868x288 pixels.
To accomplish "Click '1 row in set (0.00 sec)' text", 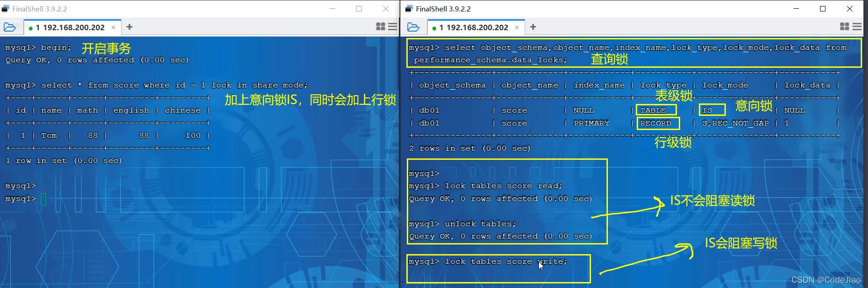I will [64, 161].
